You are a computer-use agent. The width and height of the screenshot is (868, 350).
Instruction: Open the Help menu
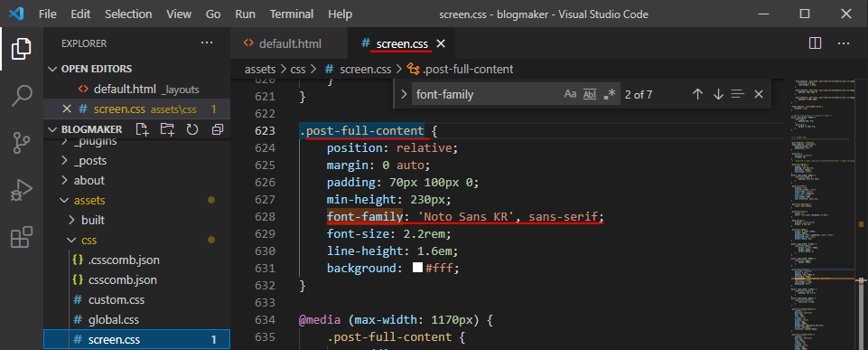click(340, 14)
